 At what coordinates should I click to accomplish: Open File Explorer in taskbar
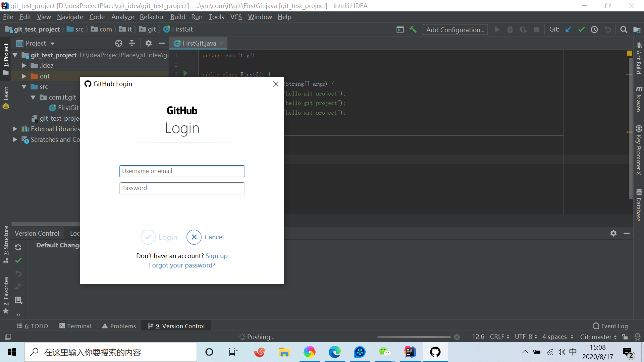click(x=284, y=352)
